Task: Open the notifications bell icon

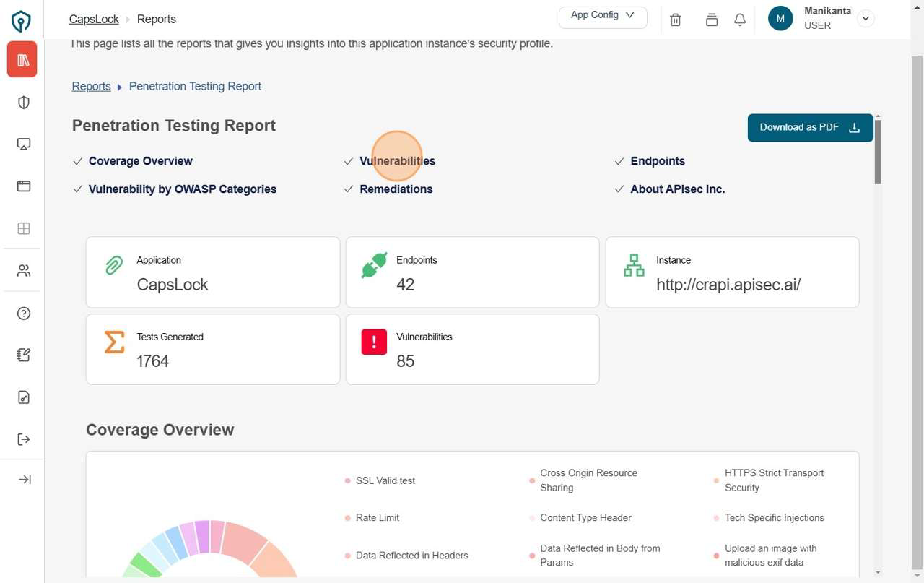Action: click(739, 20)
